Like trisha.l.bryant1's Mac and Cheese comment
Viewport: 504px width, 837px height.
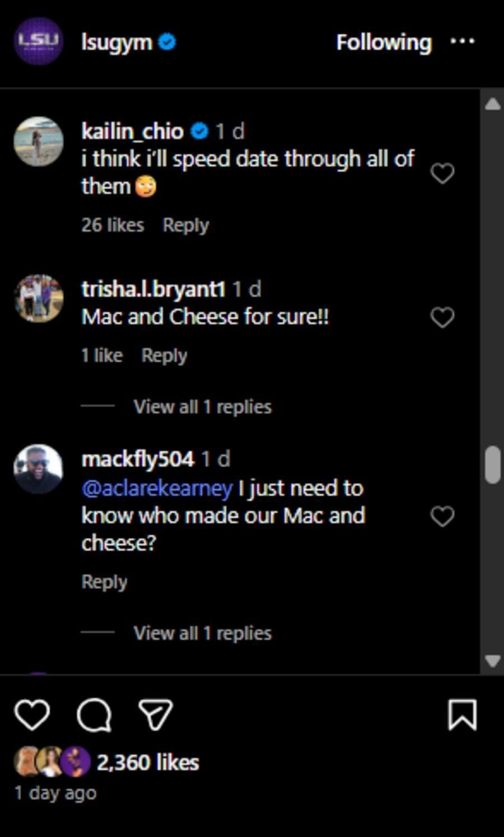pos(442,317)
